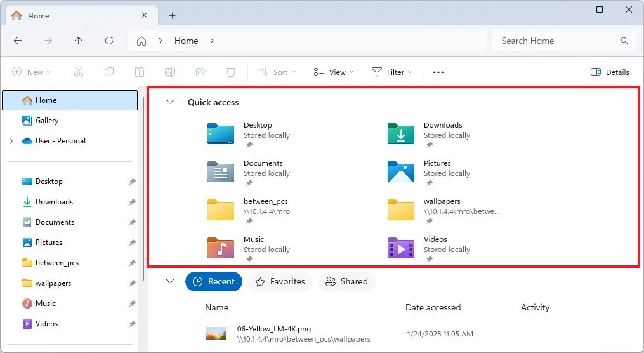Close the Home tab

[144, 15]
